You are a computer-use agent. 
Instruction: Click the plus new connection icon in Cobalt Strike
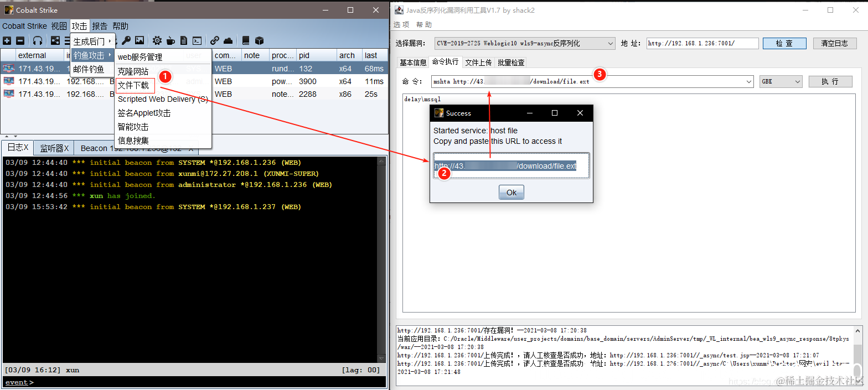coord(7,40)
